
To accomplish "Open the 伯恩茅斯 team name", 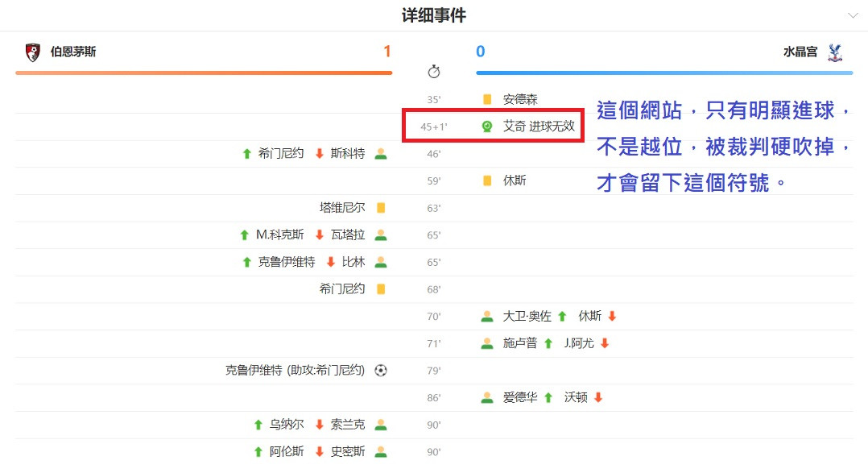I will click(73, 52).
